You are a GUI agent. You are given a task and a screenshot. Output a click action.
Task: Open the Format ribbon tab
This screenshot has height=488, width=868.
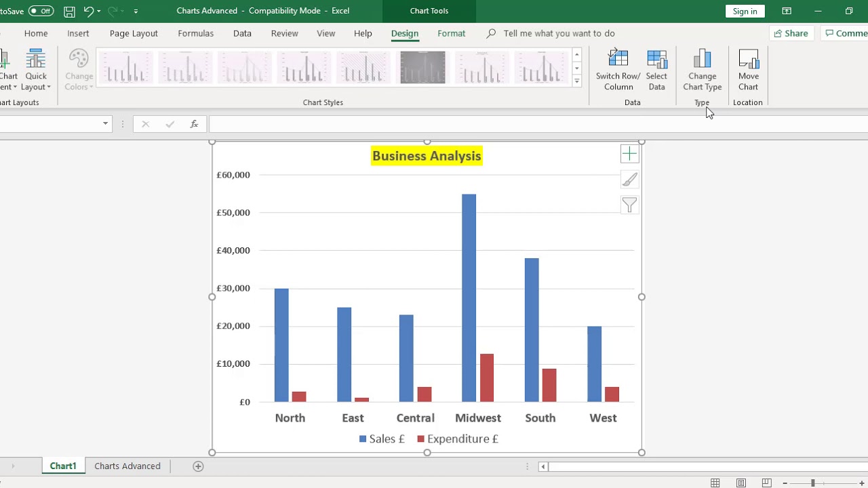click(451, 33)
